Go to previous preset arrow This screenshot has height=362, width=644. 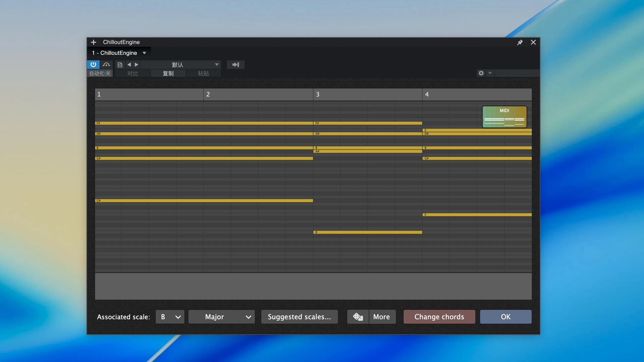(129, 65)
